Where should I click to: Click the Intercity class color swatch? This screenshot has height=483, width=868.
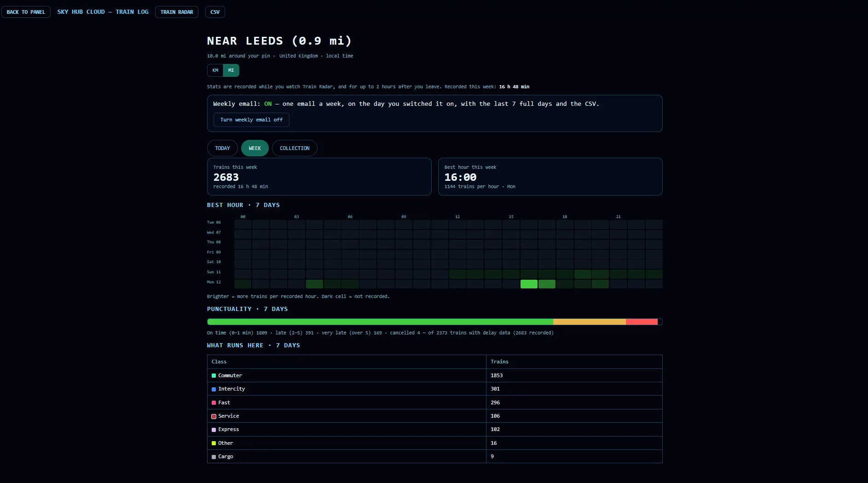tap(214, 389)
